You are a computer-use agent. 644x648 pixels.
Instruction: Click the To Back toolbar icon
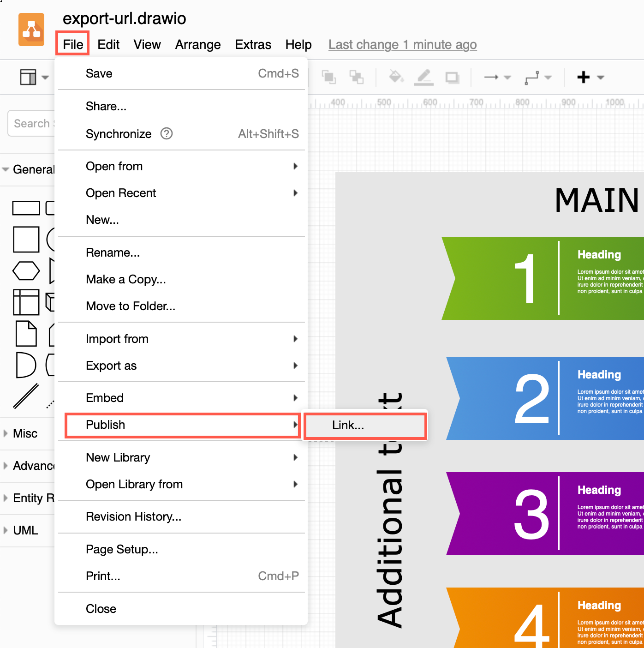(x=357, y=77)
